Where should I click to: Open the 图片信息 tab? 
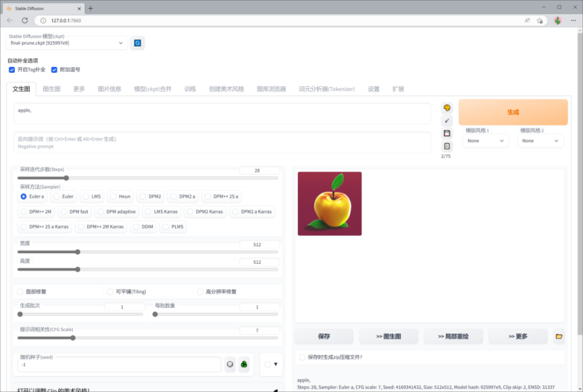(110, 89)
